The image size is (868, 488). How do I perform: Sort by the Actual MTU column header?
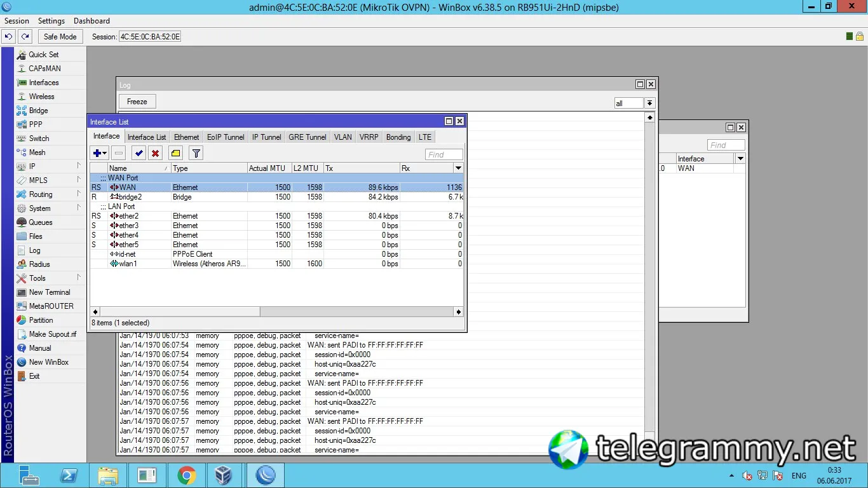pos(269,168)
